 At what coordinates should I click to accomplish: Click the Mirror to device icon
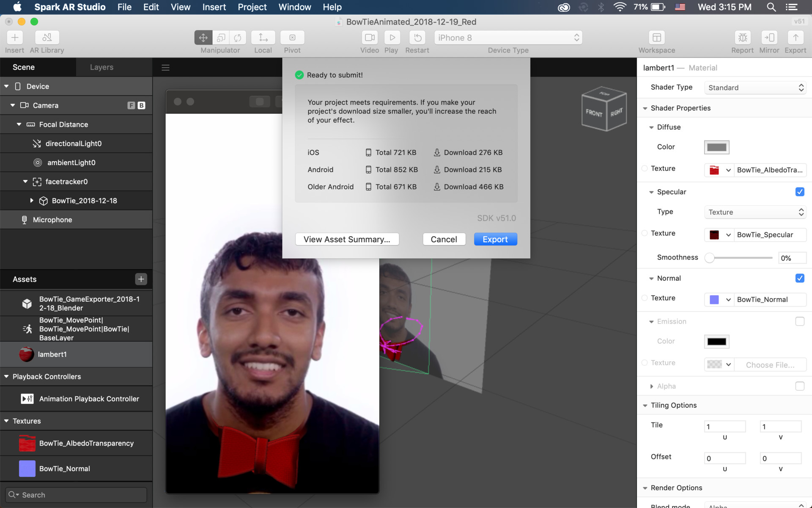tap(769, 38)
